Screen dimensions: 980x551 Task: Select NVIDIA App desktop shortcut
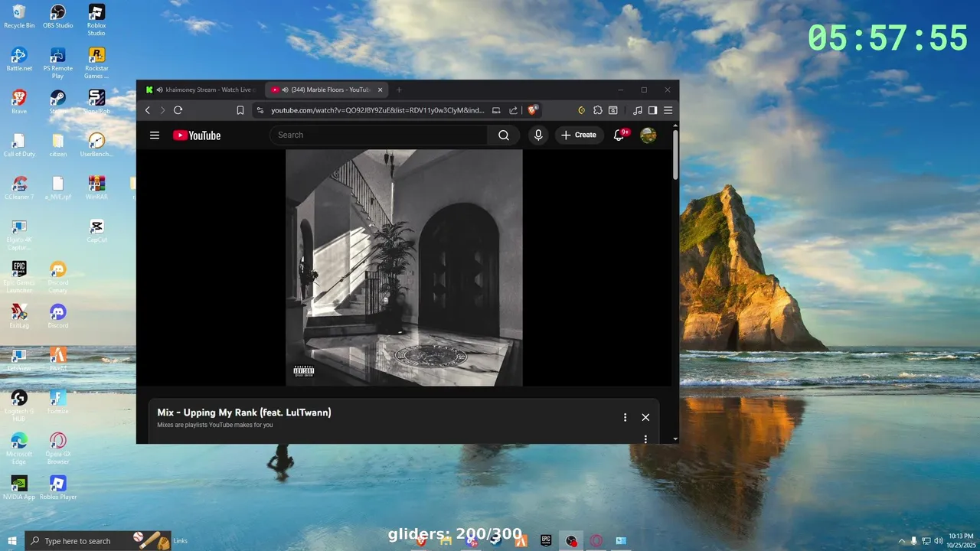pyautogui.click(x=19, y=487)
